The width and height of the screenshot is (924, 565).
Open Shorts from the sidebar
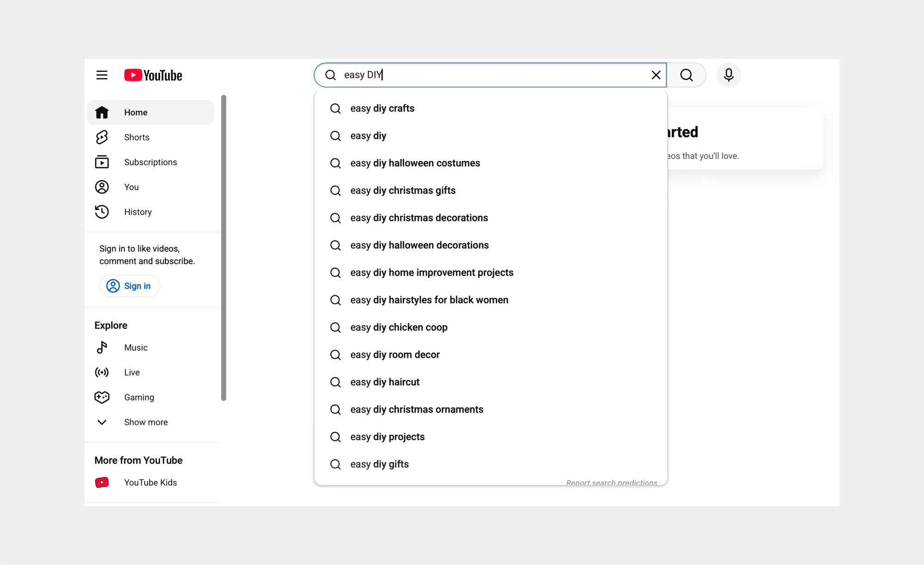coord(136,137)
